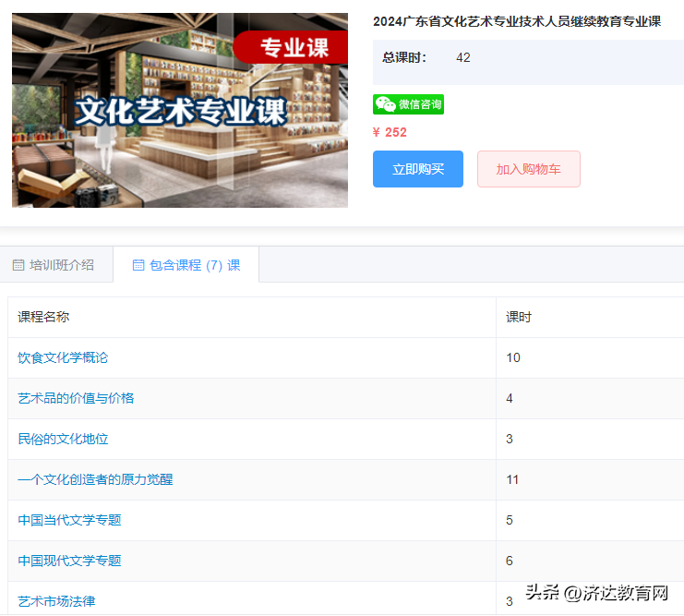Image resolution: width=684 pixels, height=616 pixels.
Task: Open the 中国当代文学专题 course link
Action: point(69,520)
